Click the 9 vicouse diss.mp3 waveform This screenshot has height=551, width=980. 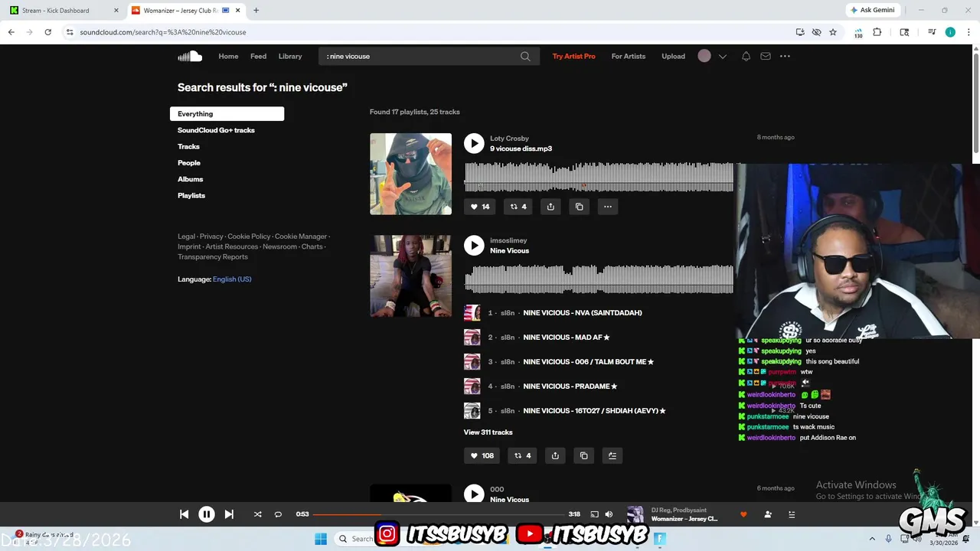point(599,176)
